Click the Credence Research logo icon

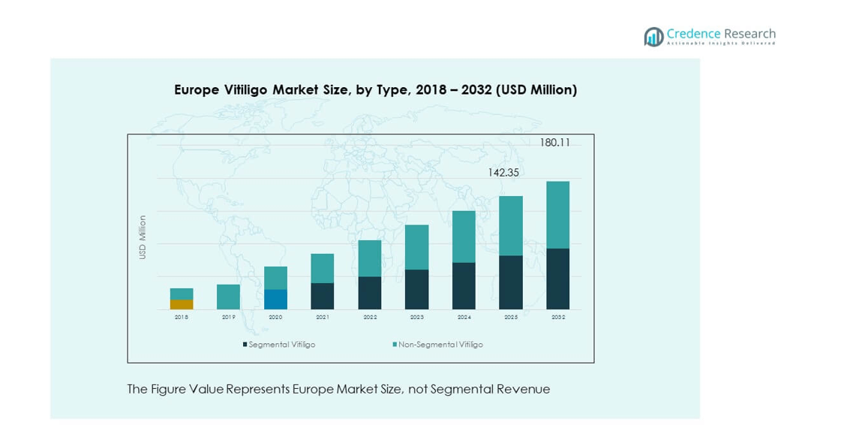coord(653,36)
